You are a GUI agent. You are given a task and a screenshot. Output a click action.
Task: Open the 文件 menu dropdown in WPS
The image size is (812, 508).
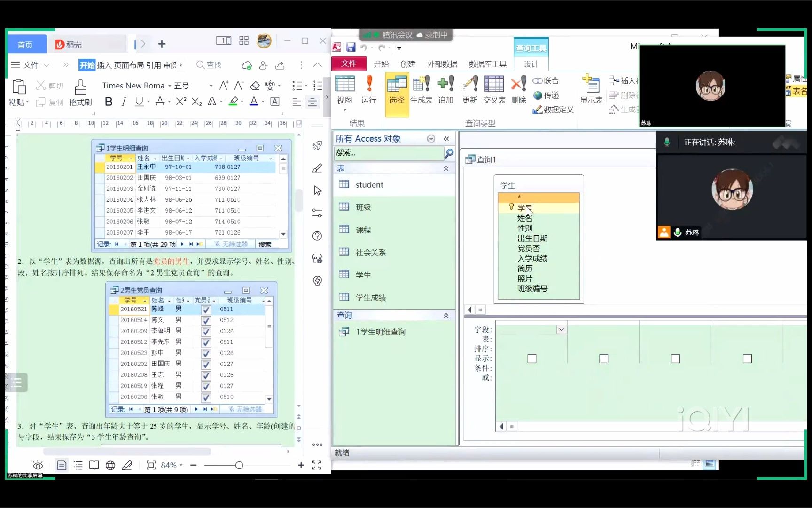pyautogui.click(x=30, y=65)
